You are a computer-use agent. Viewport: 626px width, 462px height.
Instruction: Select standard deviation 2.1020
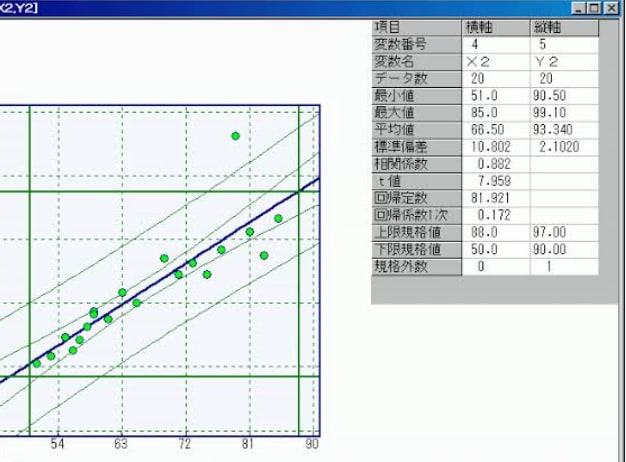pos(565,147)
